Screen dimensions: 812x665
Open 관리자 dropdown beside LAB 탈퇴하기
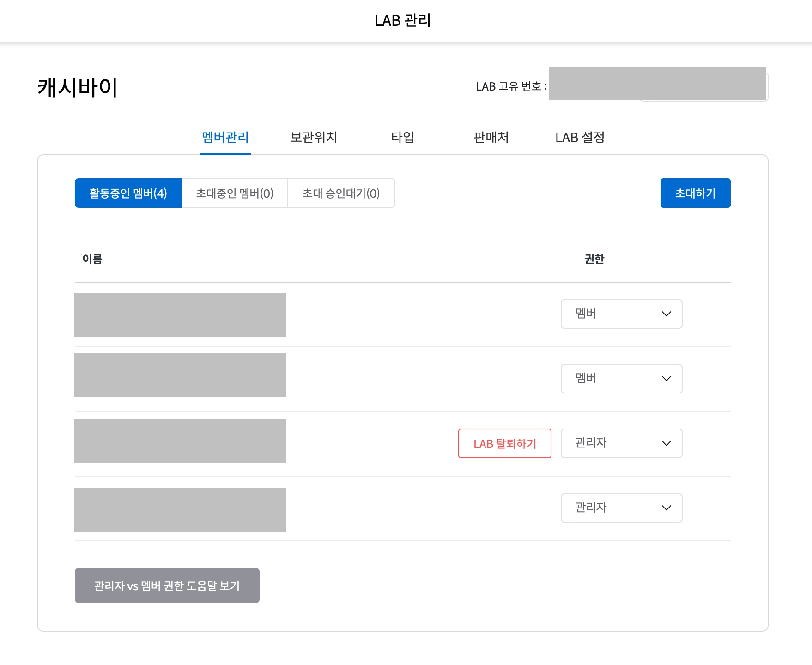tap(622, 443)
